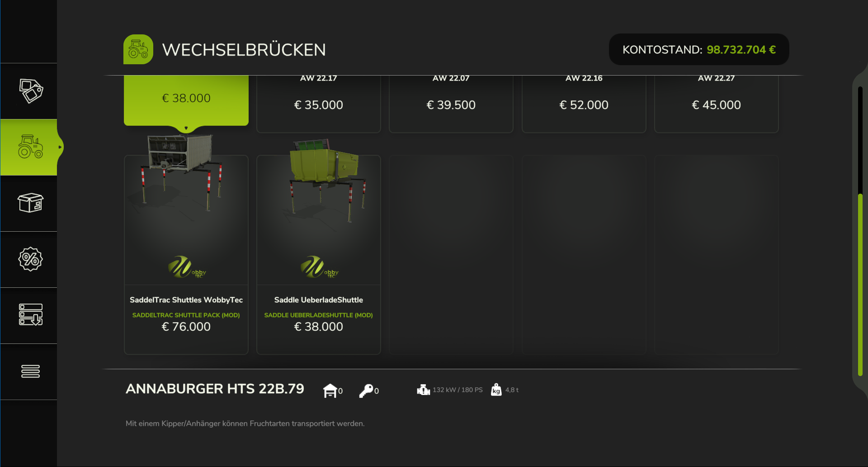868x467 pixels.
Task: Select the AW 22.17 trailer card
Action: (319, 104)
